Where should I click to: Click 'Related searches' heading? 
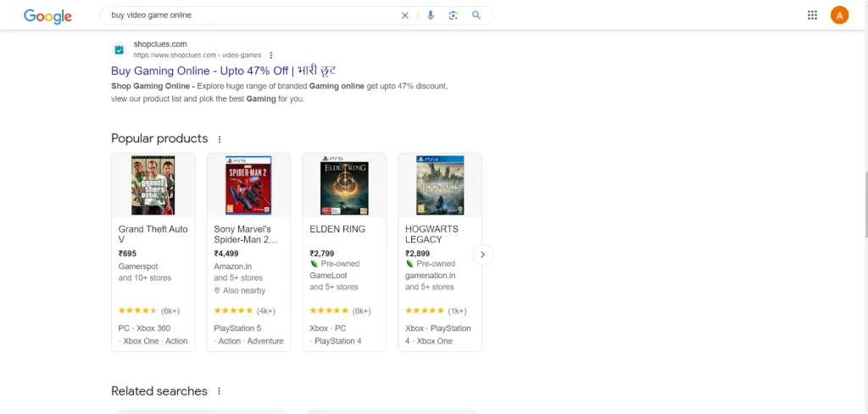[159, 391]
